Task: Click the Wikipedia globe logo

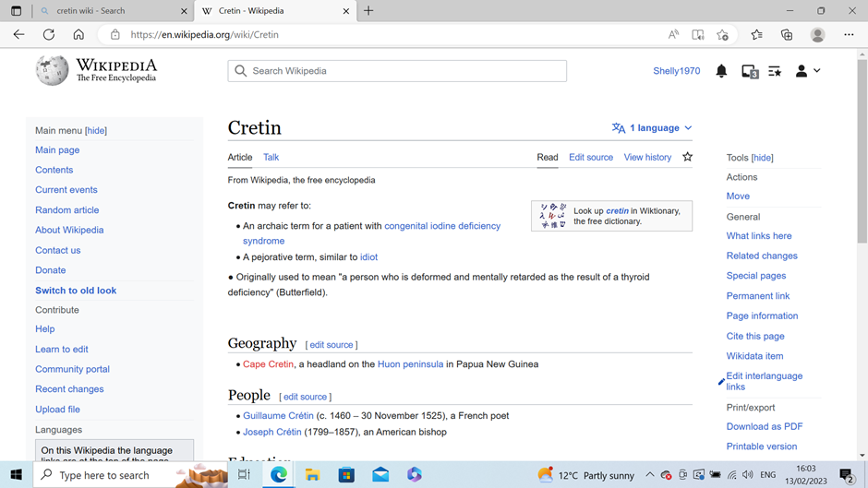Action: coord(53,71)
